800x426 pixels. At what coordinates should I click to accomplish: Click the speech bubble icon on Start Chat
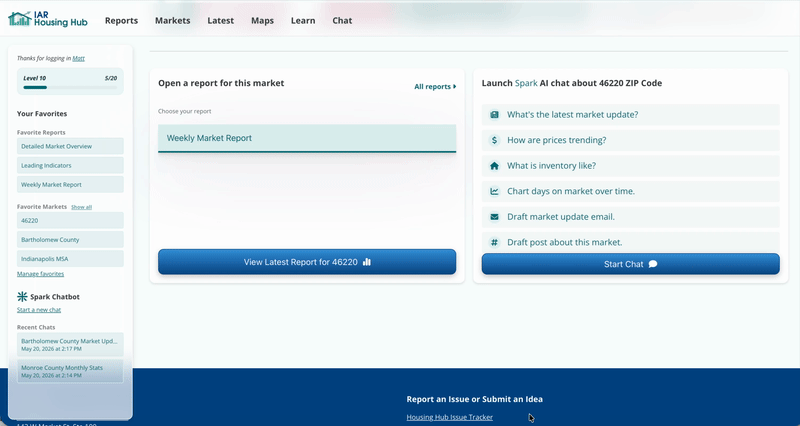(x=653, y=264)
